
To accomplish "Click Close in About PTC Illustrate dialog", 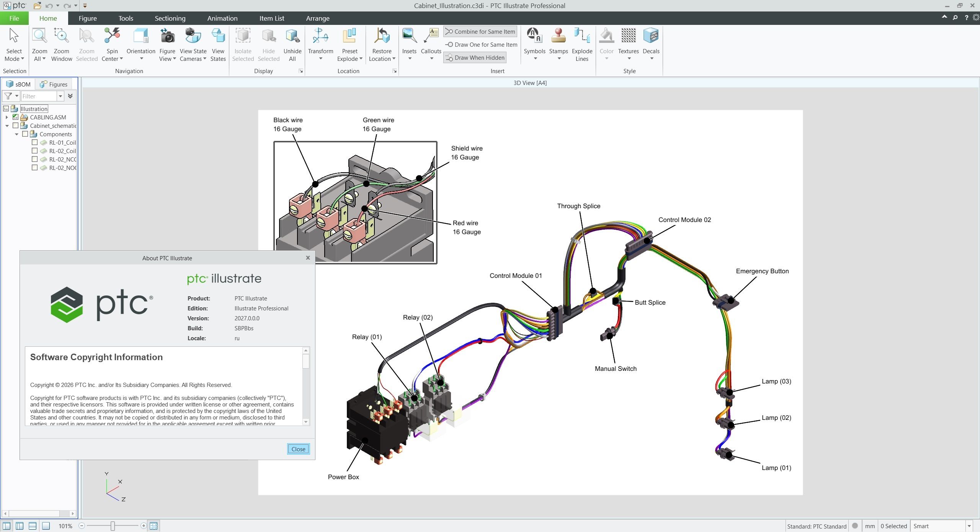I will coord(298,449).
